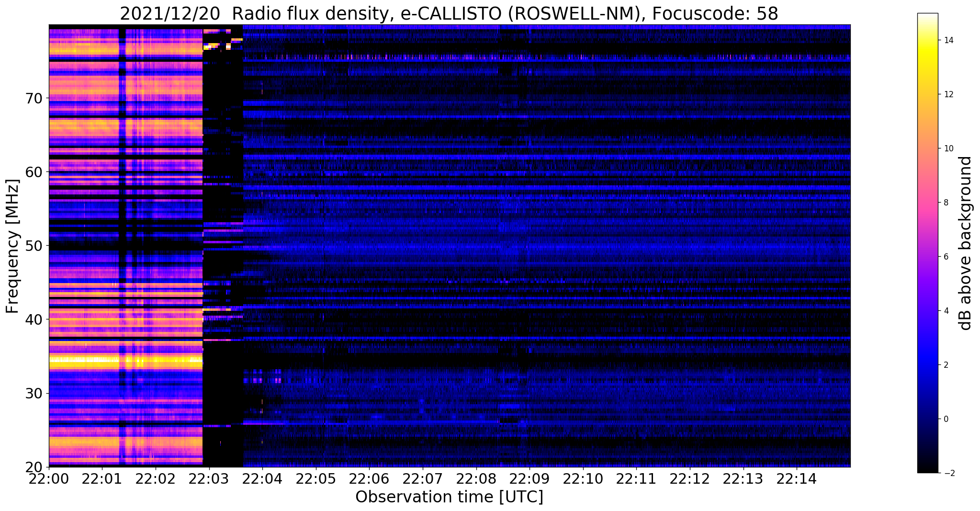
Task: Click the 22:04 time tick label
Action: tap(262, 479)
